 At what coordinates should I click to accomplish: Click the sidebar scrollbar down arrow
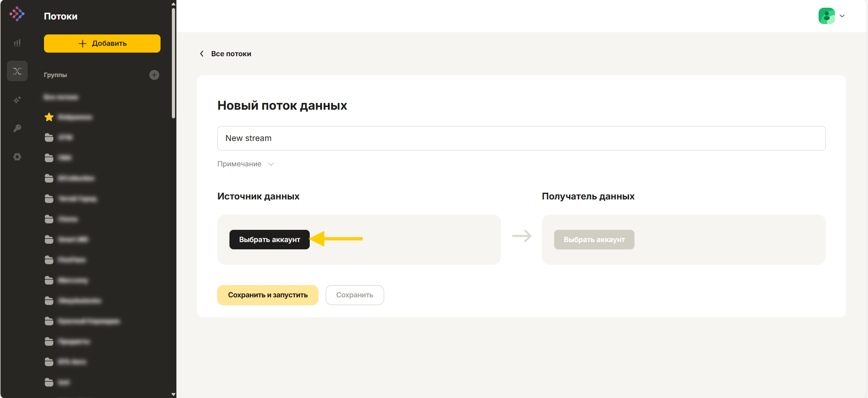pyautogui.click(x=173, y=394)
